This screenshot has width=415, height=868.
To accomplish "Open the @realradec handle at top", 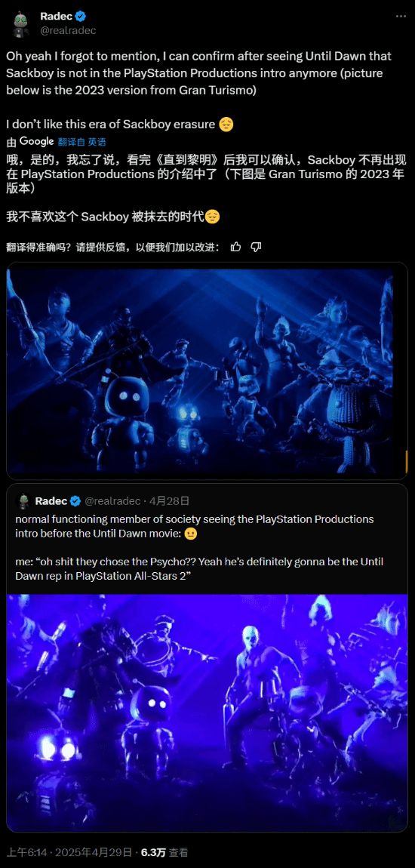I will [x=68, y=30].
